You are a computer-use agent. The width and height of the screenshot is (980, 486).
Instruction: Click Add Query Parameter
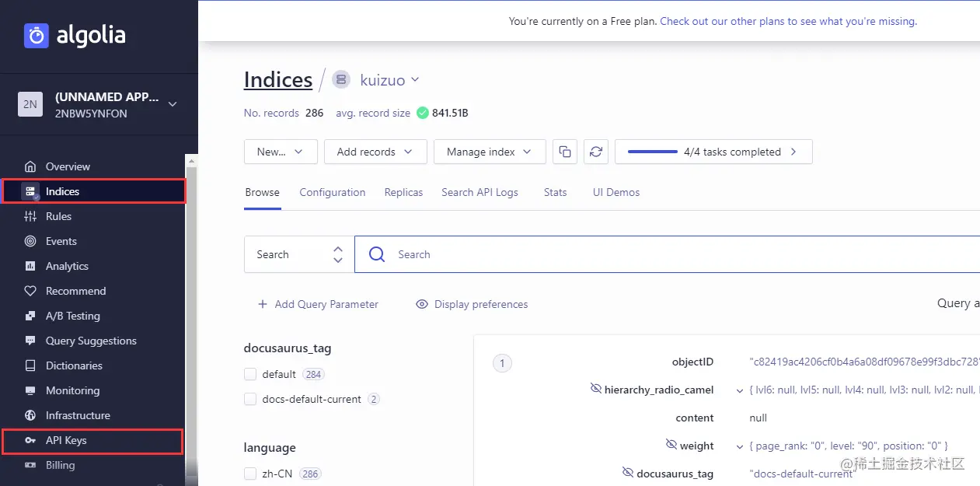point(318,304)
